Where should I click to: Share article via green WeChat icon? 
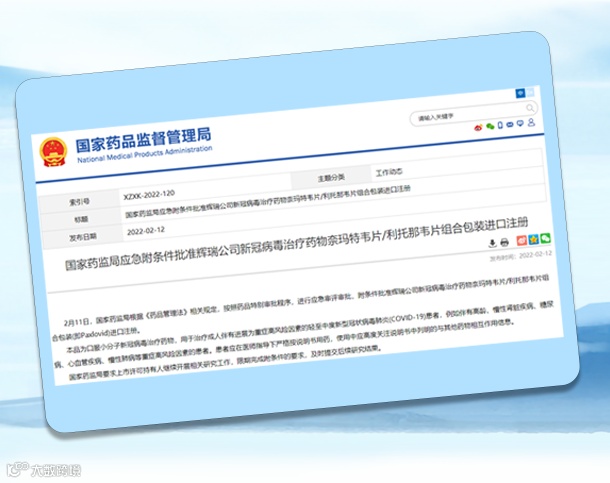tap(545, 238)
